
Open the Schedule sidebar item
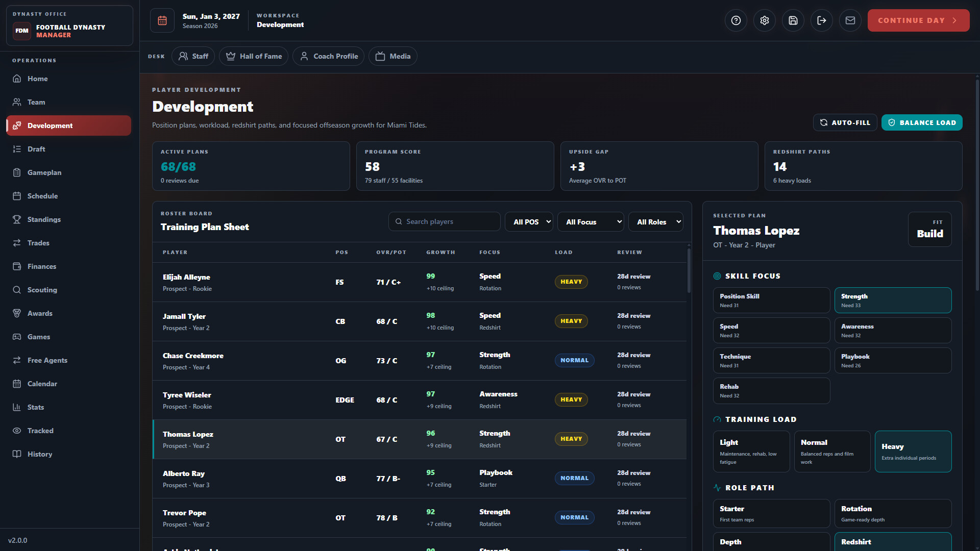68,196
